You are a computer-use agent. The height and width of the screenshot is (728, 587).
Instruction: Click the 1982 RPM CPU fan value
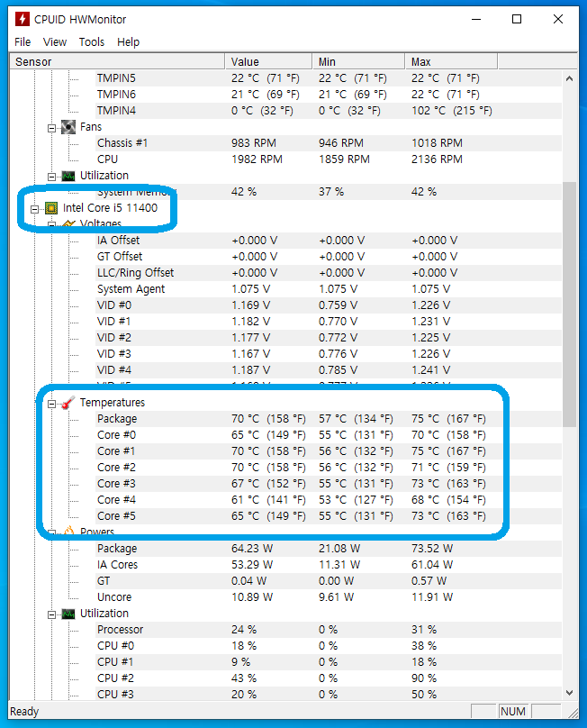tap(257, 159)
